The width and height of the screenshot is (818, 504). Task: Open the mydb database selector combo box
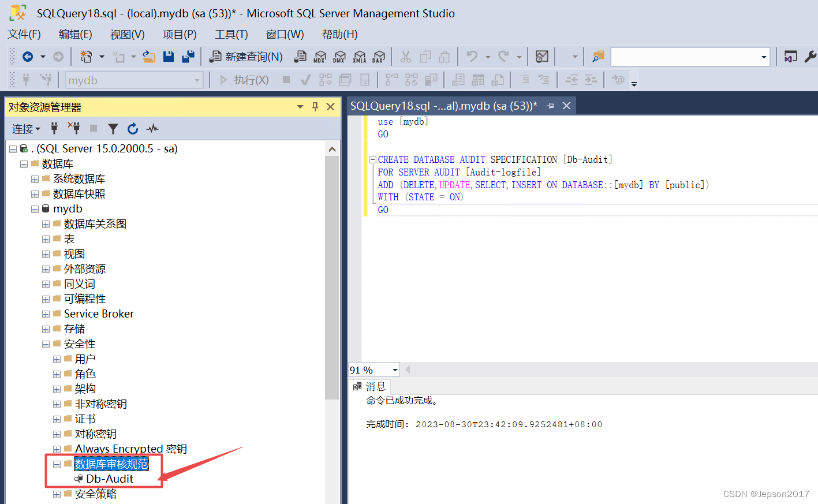pyautogui.click(x=135, y=80)
